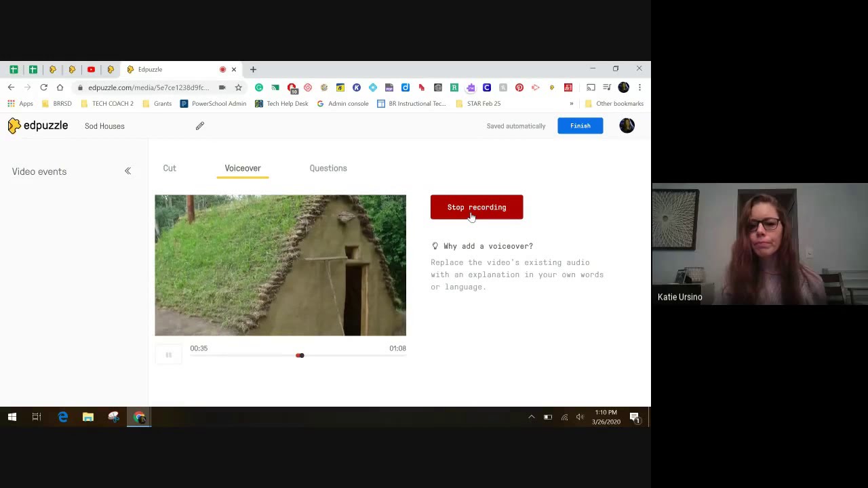Switch to the YouTube browser tab
This screenshot has width=868, height=488.
pyautogui.click(x=91, y=69)
